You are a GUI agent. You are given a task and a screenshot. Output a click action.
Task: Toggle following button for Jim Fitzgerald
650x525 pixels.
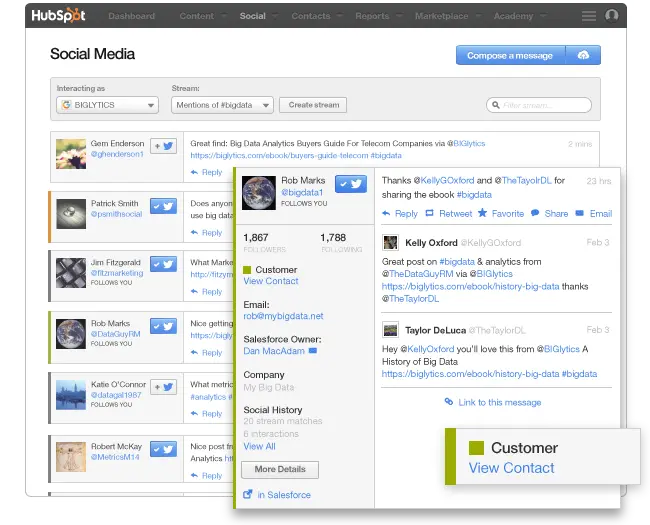tap(163, 265)
